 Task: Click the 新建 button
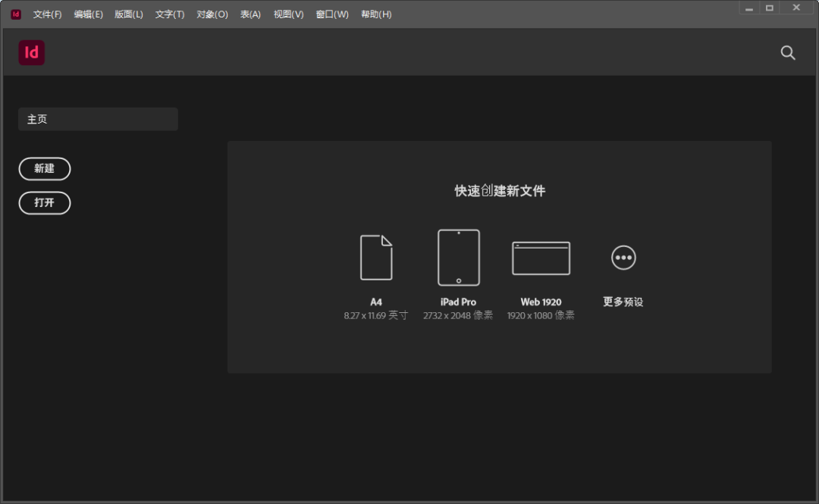pos(45,169)
